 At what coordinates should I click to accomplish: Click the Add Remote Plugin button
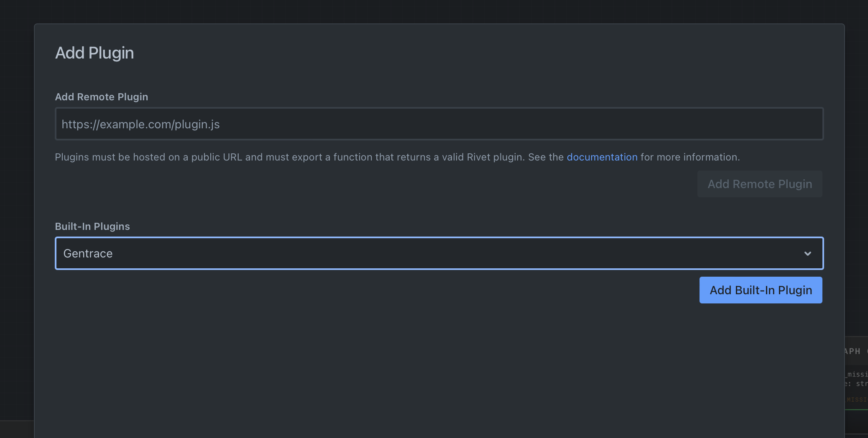pyautogui.click(x=759, y=184)
